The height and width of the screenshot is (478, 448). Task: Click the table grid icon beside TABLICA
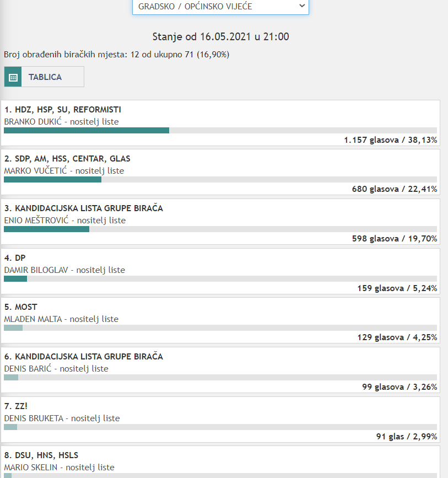[13, 77]
